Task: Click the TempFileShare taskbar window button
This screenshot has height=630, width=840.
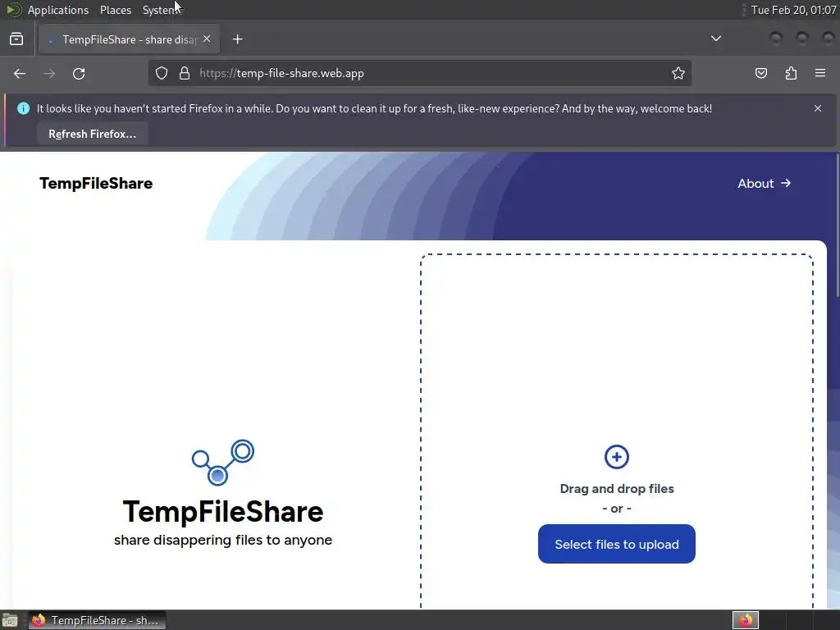Action: pos(98,620)
